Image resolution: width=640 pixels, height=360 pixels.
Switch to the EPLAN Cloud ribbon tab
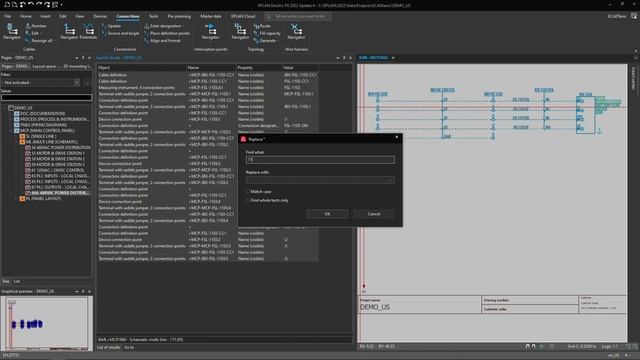pyautogui.click(x=243, y=16)
